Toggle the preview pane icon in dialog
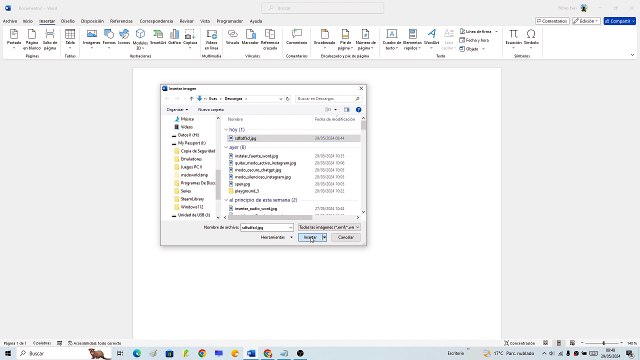640x360 pixels. [347, 110]
